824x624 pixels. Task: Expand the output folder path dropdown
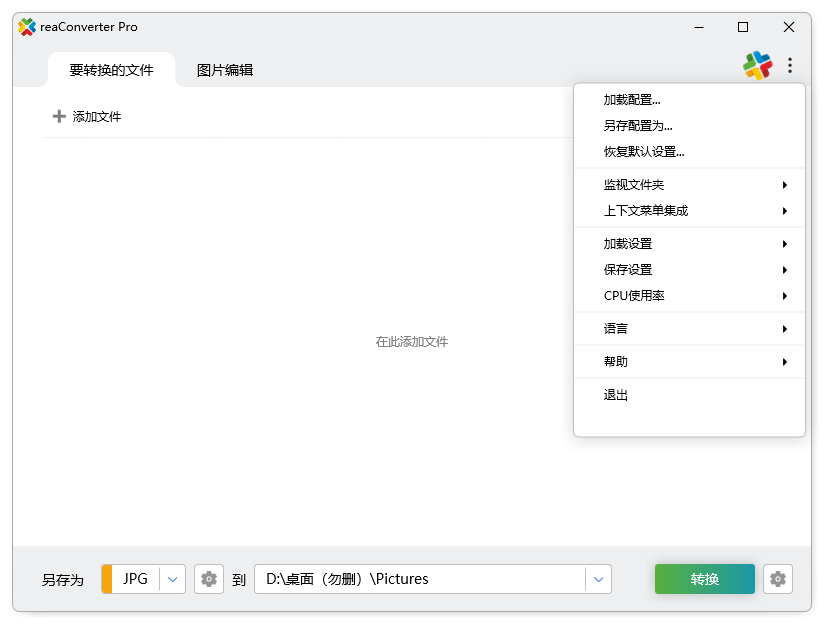click(x=598, y=579)
